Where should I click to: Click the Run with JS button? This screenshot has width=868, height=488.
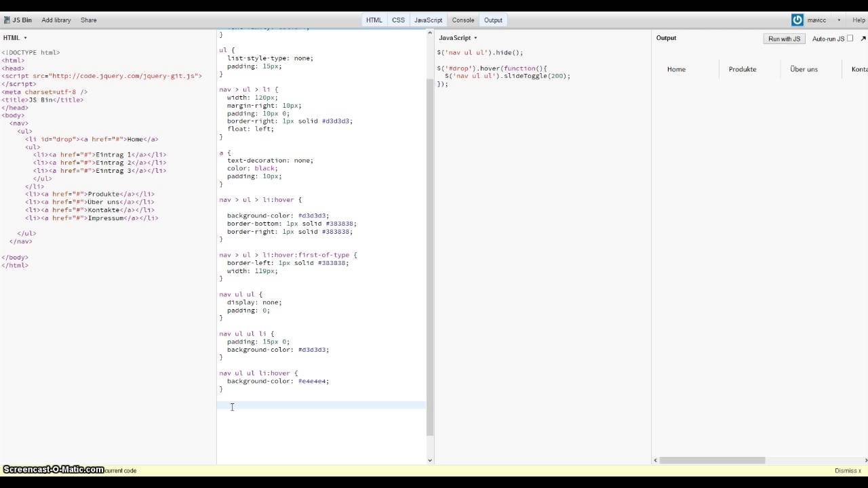click(x=785, y=39)
